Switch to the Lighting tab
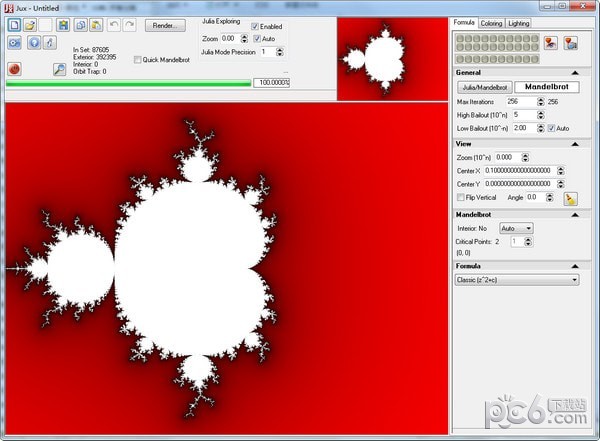 [x=518, y=23]
